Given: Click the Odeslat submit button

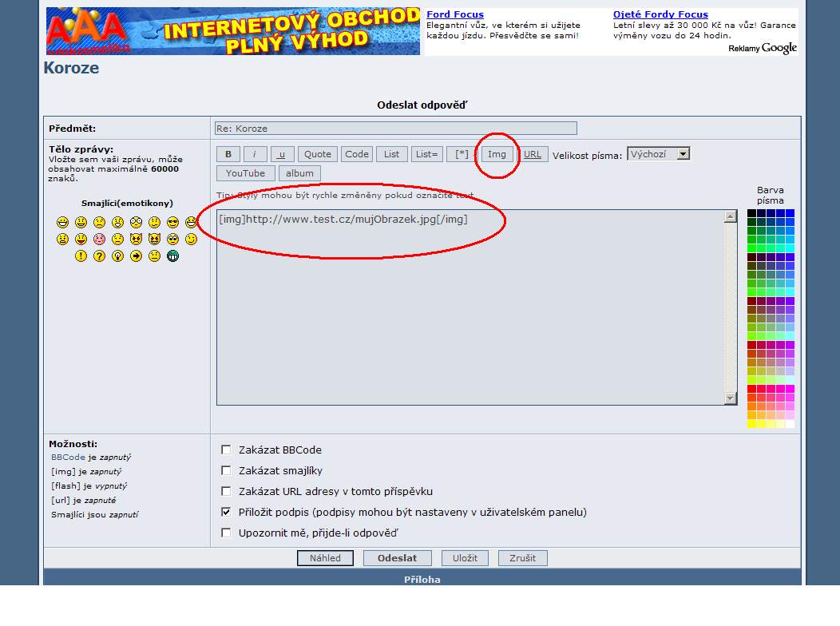Looking at the screenshot, I should click(x=397, y=558).
